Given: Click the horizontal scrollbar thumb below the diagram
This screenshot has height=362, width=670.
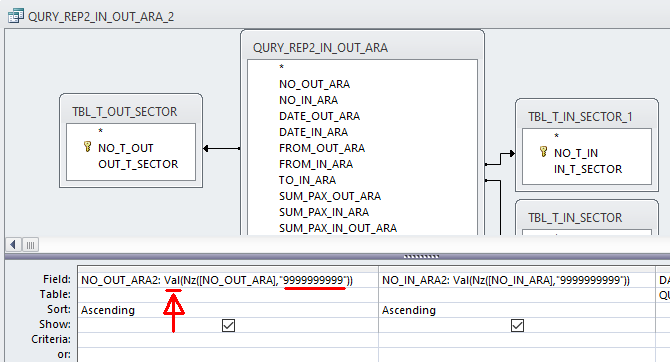Looking at the screenshot, I should (x=30, y=245).
